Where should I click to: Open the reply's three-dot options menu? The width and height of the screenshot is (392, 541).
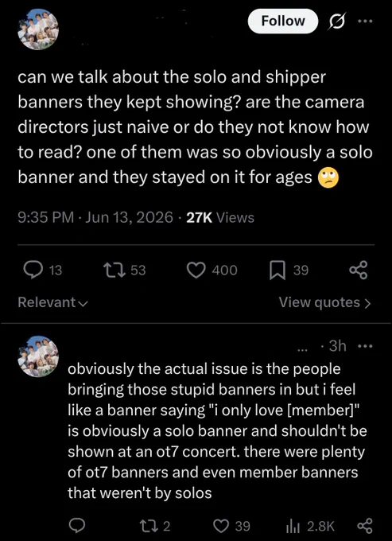[x=366, y=346]
